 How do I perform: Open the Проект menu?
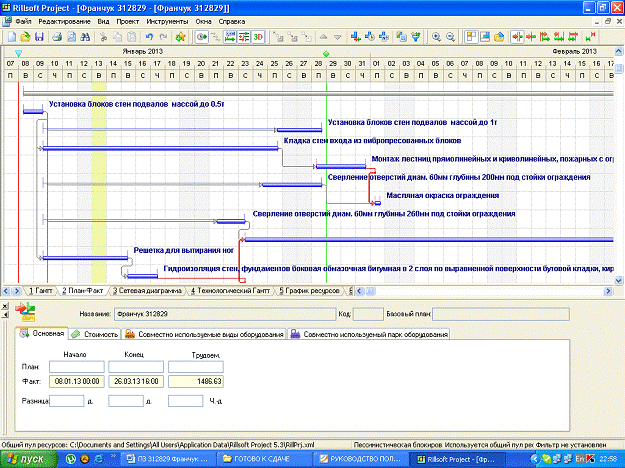[127, 20]
